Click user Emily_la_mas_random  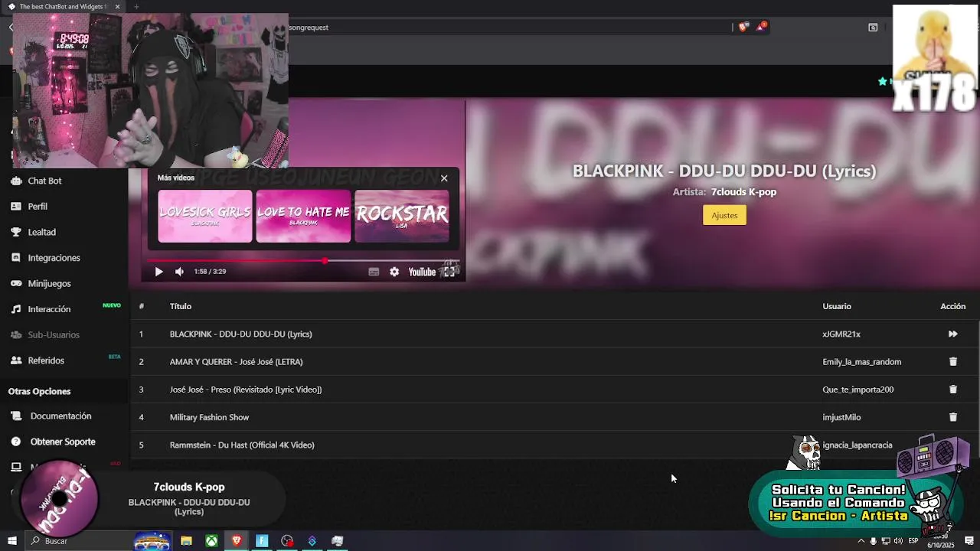point(861,361)
